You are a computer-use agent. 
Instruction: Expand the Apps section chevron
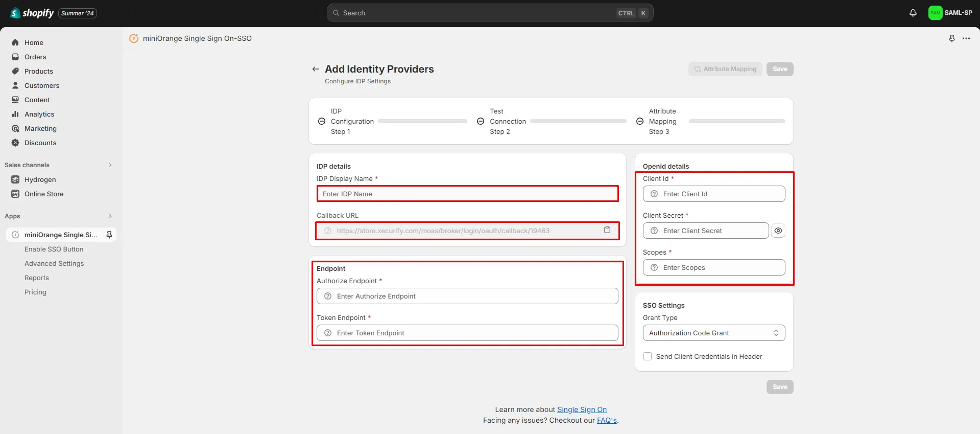click(110, 216)
